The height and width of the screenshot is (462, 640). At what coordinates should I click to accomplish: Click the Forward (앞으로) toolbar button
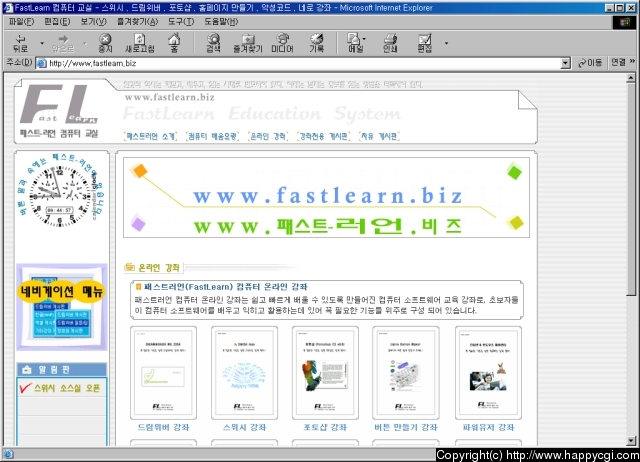(x=63, y=43)
